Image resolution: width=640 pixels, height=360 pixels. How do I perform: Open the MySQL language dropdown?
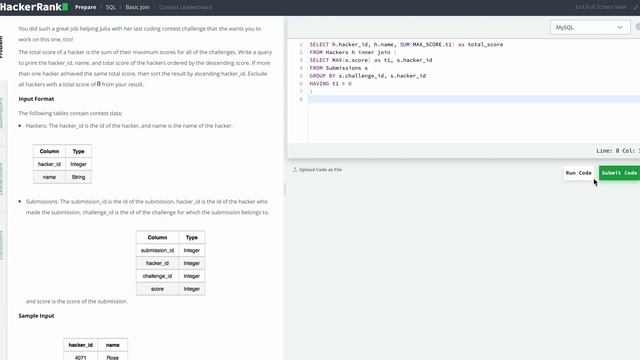tap(589, 27)
